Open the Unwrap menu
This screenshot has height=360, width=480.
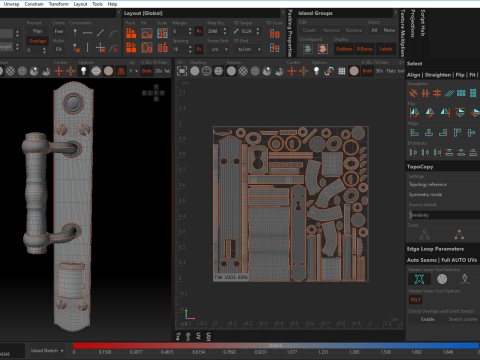point(11,4)
